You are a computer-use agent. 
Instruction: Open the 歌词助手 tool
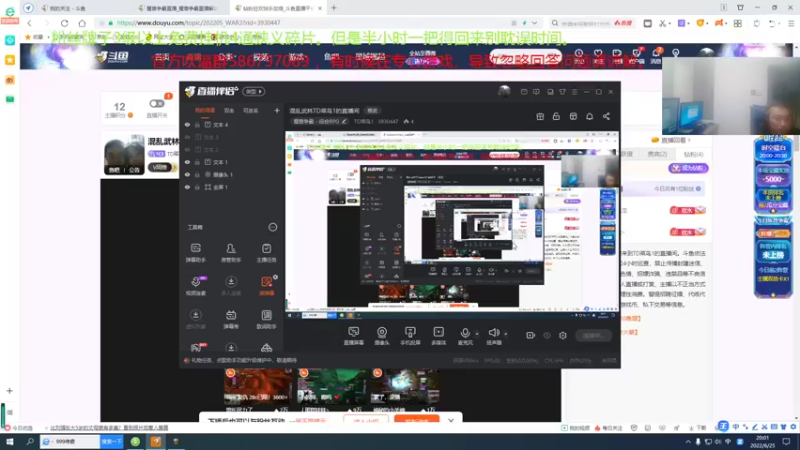tap(266, 318)
